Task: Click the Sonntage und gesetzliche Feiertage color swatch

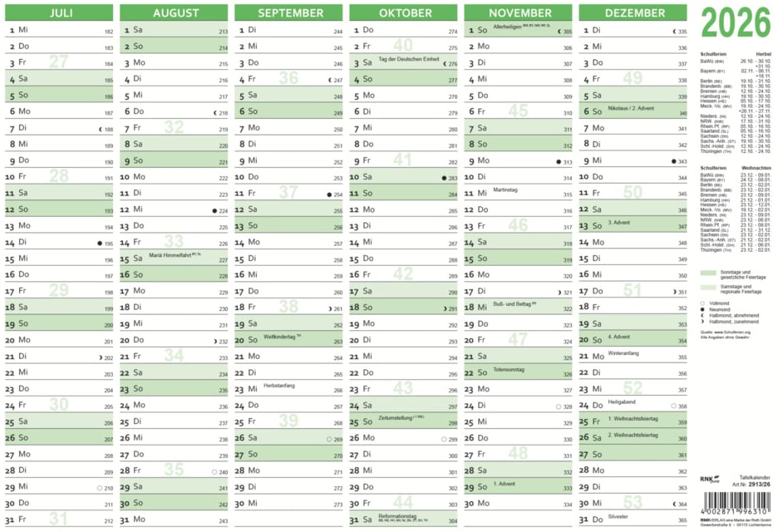Action: 708,273
